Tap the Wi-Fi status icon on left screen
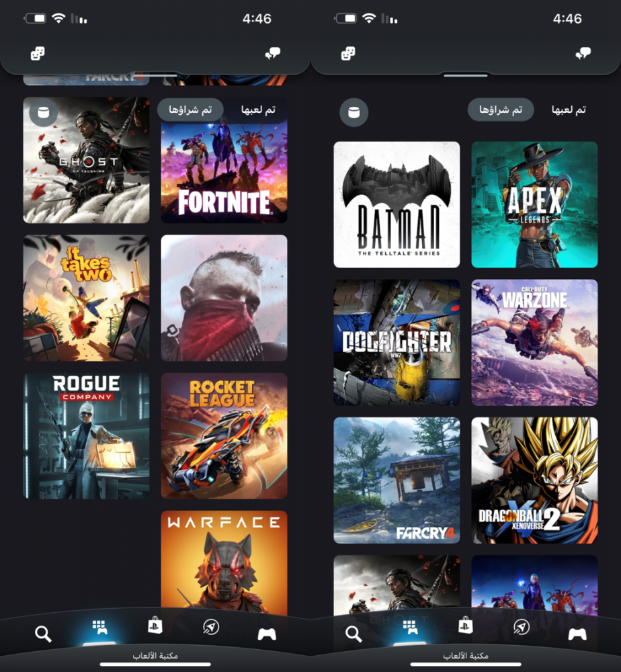 click(x=58, y=18)
